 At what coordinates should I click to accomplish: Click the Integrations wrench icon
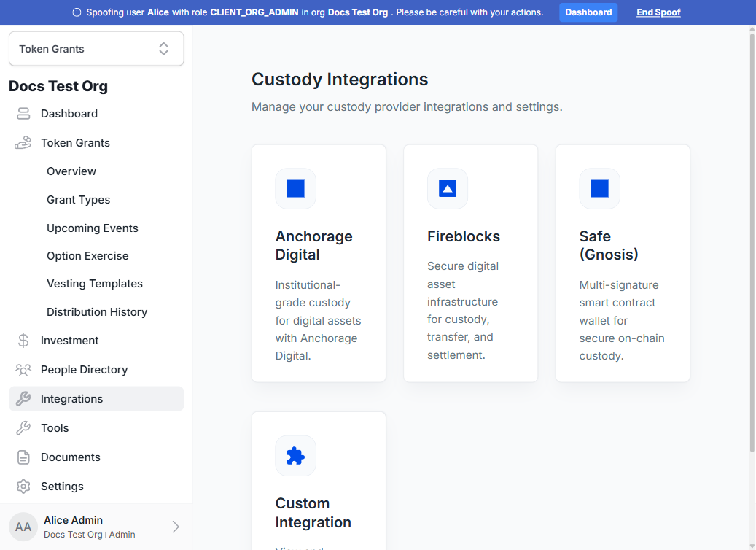coord(23,399)
